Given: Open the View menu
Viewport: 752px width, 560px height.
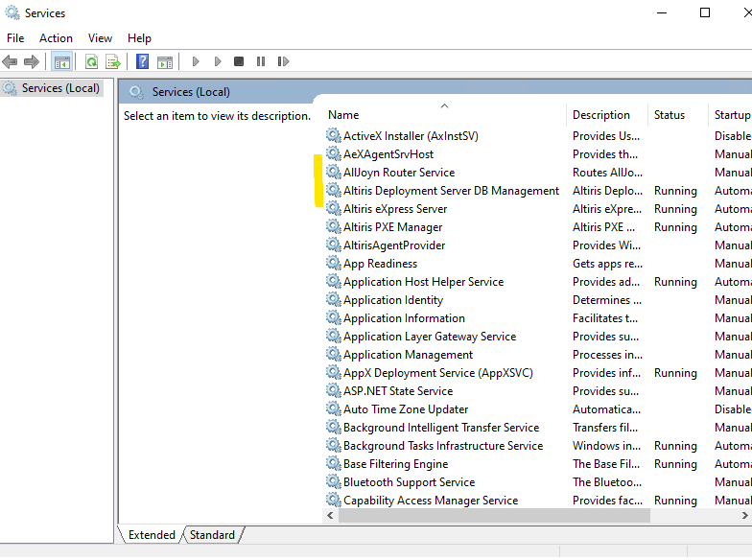Looking at the screenshot, I should click(100, 38).
